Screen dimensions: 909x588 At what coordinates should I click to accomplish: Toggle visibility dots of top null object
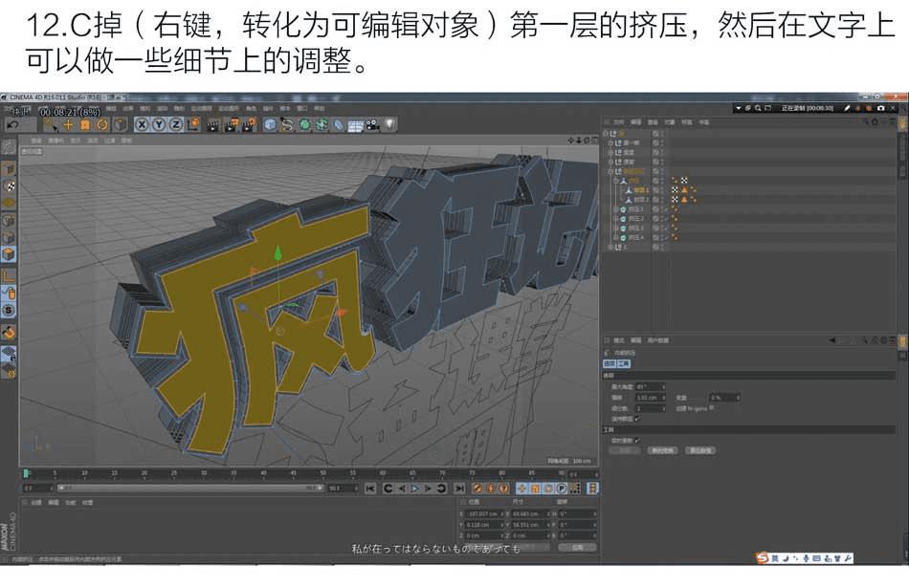pyautogui.click(x=661, y=134)
